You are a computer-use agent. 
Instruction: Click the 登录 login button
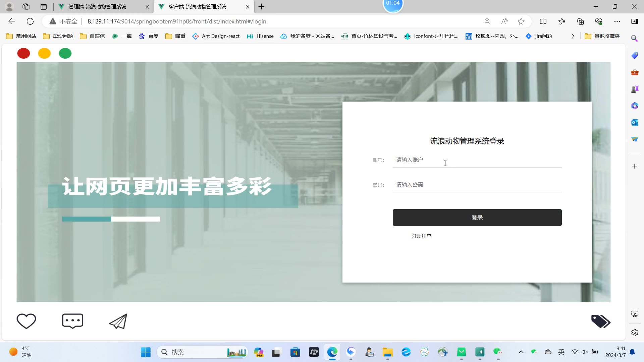click(x=477, y=218)
